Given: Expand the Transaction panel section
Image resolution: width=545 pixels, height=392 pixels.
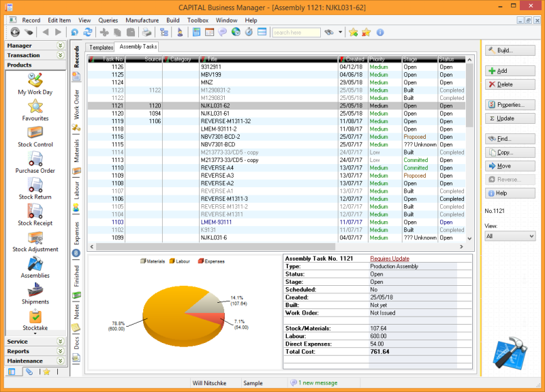Looking at the screenshot, I should pyautogui.click(x=60, y=55).
